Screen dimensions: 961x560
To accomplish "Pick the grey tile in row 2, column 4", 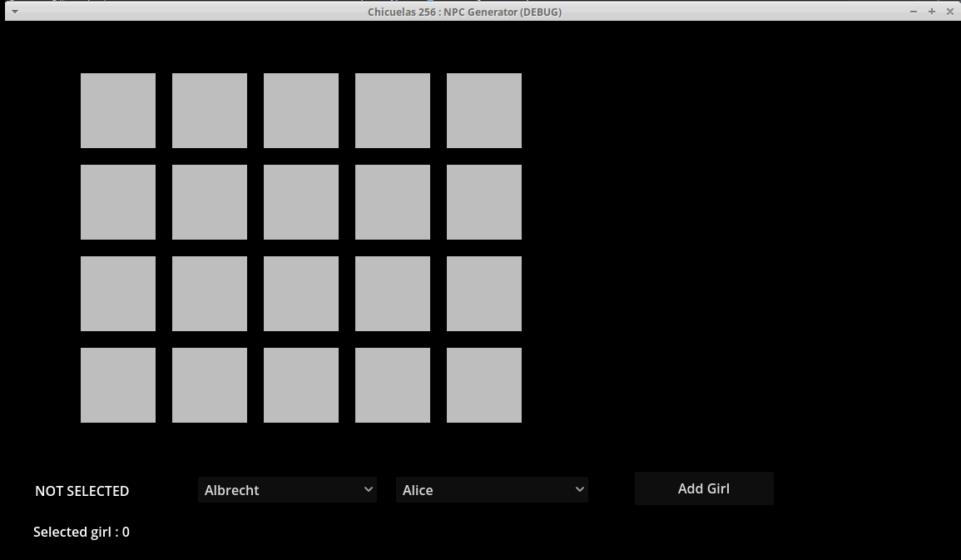I will point(392,202).
